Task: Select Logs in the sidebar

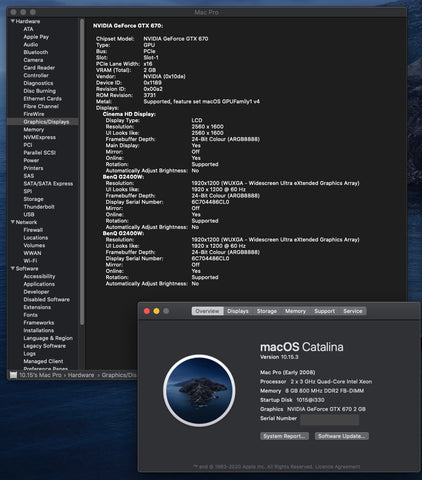Action: (29, 353)
